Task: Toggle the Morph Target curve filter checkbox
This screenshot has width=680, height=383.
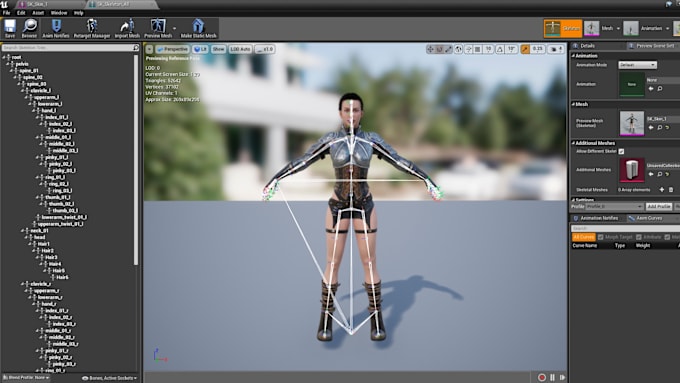Action: click(x=601, y=237)
